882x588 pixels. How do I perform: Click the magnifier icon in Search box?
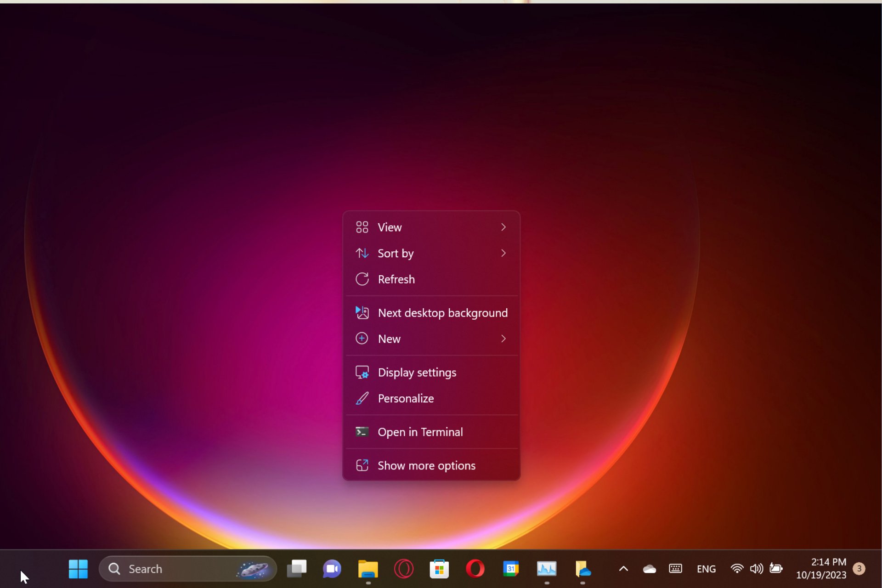pos(114,569)
